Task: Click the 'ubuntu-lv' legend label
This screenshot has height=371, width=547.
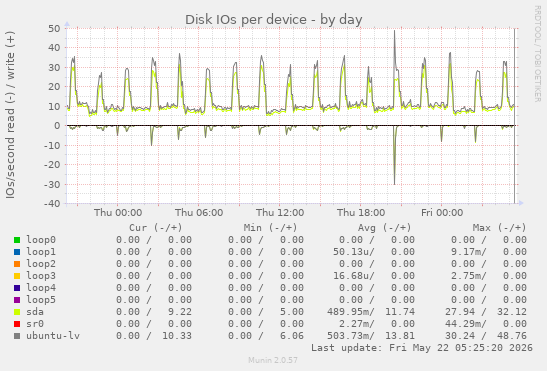Action: tap(53, 336)
